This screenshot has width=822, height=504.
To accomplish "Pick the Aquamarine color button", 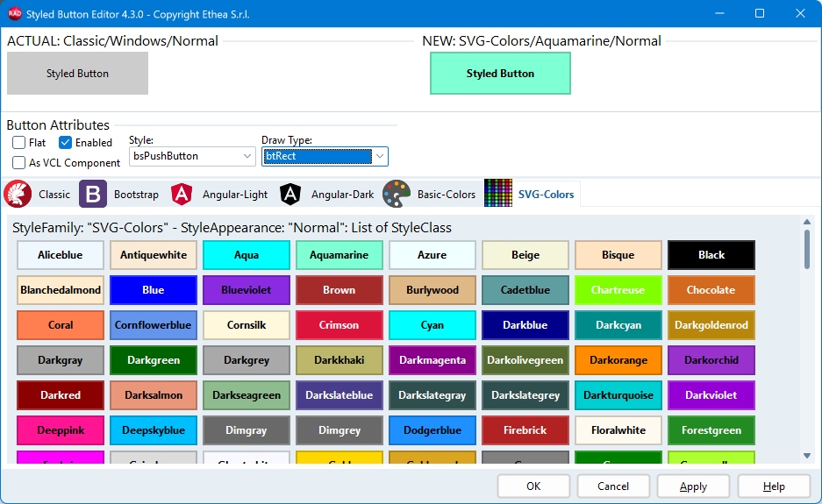I will click(340, 255).
